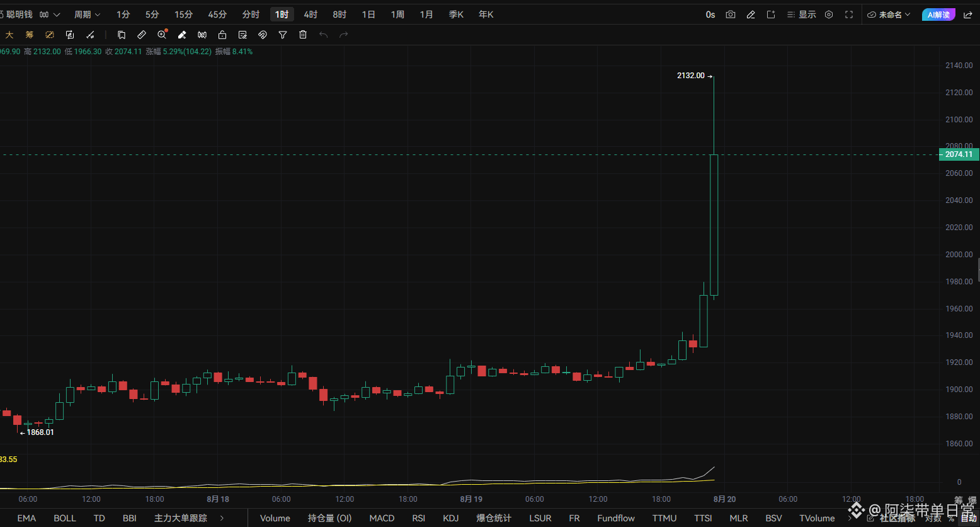The height and width of the screenshot is (527, 980).
Task: Click the copy drawings icon
Action: [122, 35]
